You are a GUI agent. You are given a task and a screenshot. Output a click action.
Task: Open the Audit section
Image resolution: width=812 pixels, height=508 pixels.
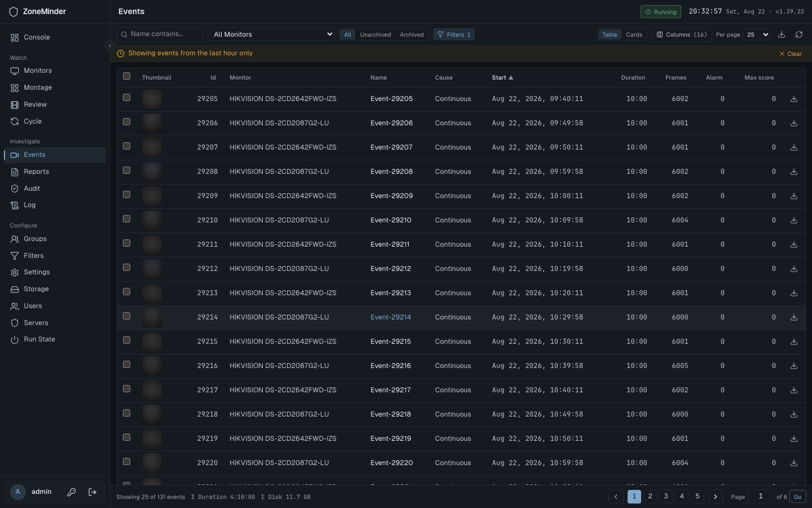pyautogui.click(x=55, y=189)
